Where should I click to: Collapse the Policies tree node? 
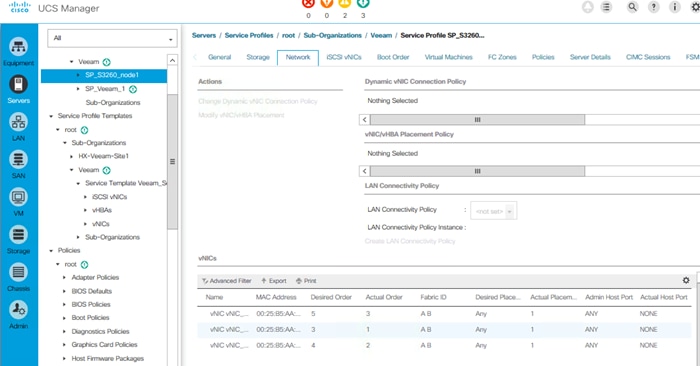51,251
